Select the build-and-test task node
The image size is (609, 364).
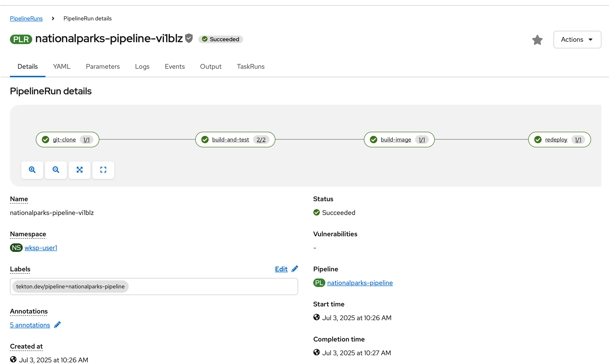pyautogui.click(x=230, y=140)
